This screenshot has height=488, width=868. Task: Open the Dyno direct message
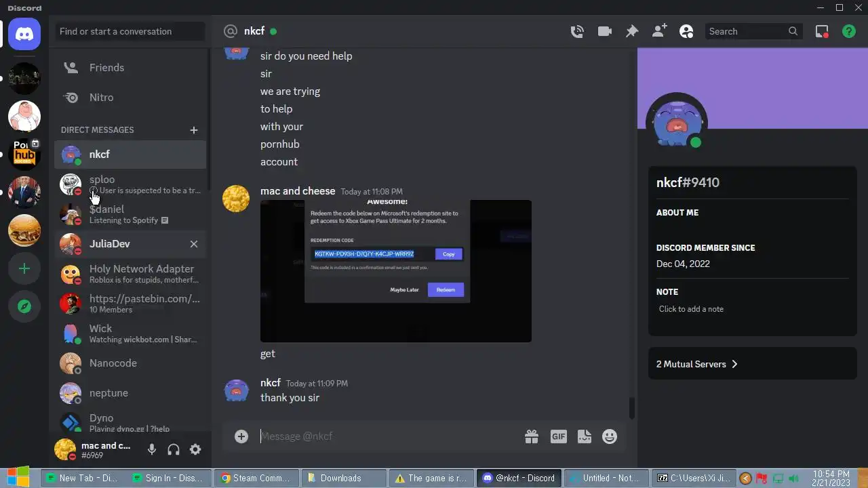(x=130, y=422)
